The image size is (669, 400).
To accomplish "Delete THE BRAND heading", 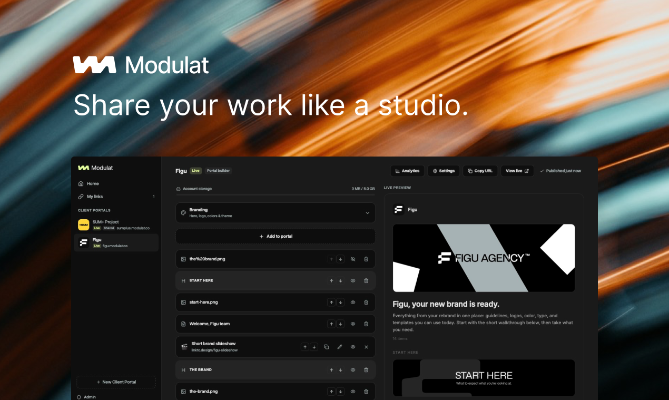I will tap(366, 370).
